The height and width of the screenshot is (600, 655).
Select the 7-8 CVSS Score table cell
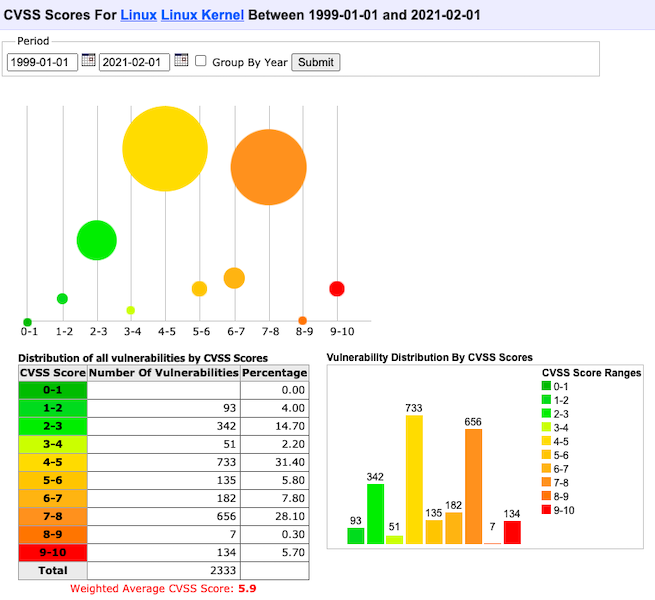click(52, 516)
